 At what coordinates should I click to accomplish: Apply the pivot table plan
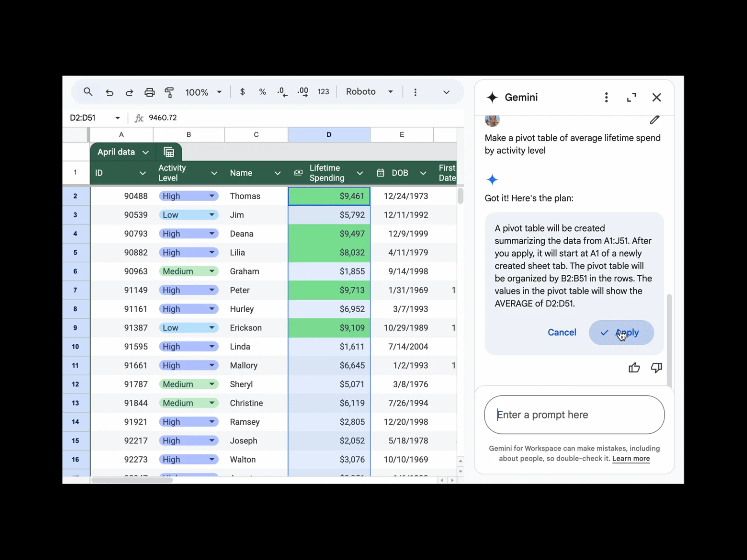pyautogui.click(x=621, y=333)
